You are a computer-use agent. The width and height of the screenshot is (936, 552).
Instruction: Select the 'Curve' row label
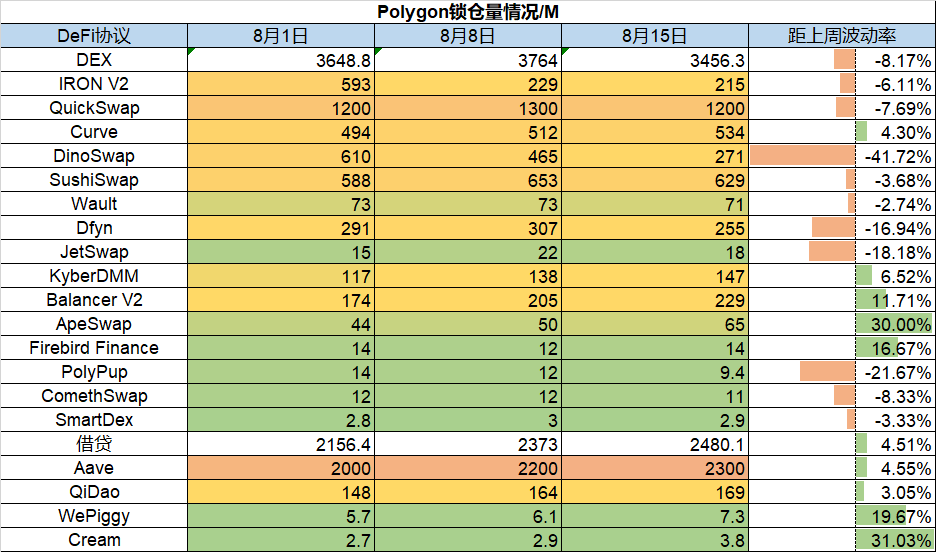94,132
